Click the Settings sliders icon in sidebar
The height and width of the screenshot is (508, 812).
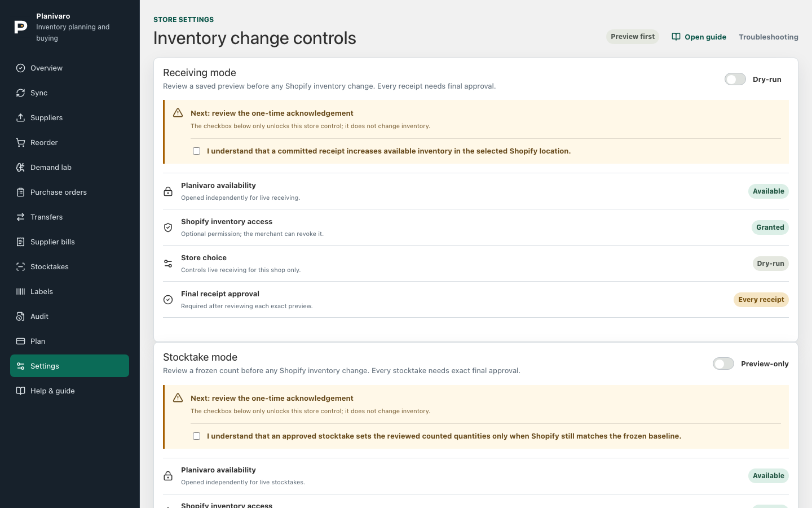pos(20,366)
